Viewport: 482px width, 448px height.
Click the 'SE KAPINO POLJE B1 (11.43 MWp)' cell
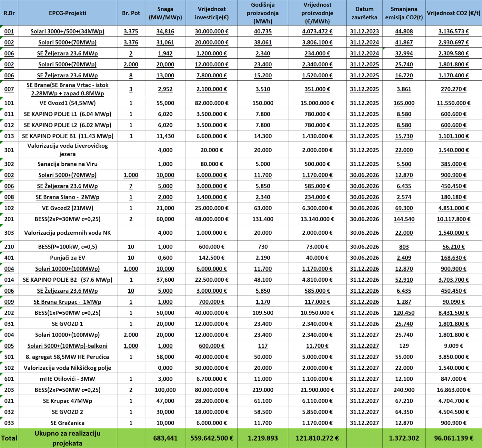click(x=67, y=136)
